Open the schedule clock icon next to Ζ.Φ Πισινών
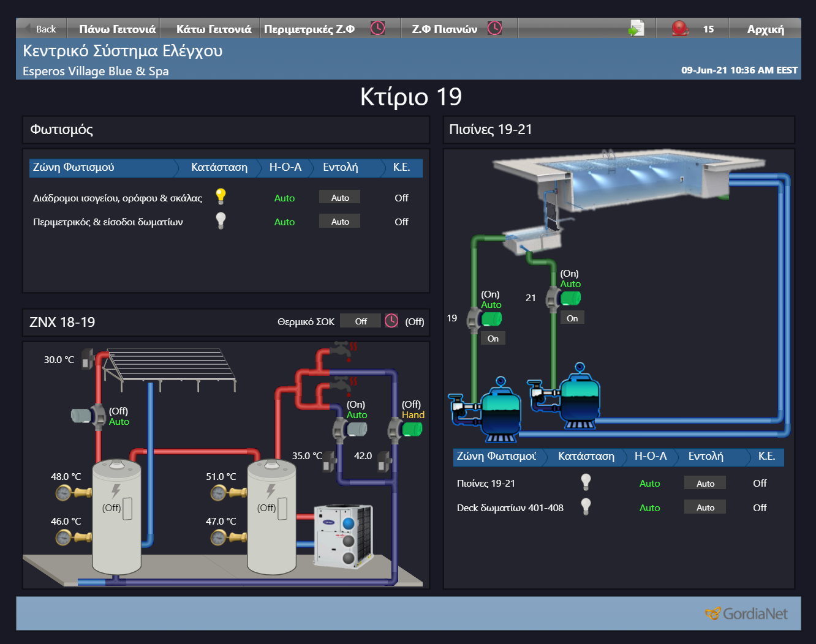This screenshot has height=644, width=816. coord(494,28)
